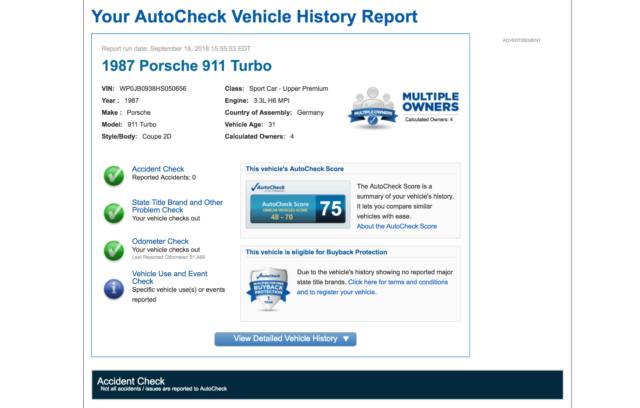Click the Vehicle Use blue info icon
The image size is (640, 408).
pos(114,287)
